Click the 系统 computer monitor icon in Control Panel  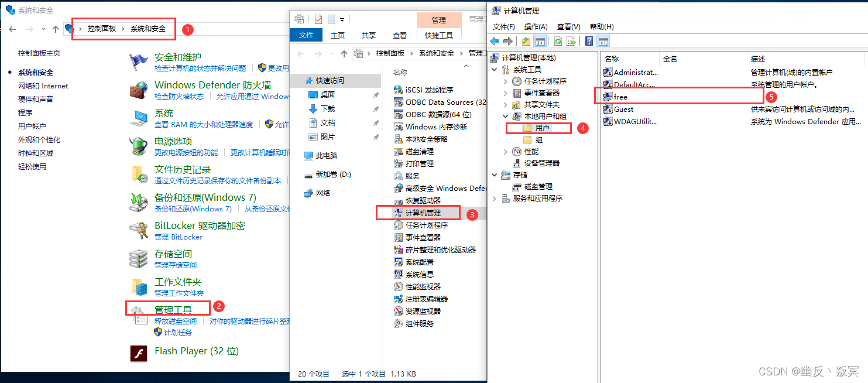click(x=139, y=118)
